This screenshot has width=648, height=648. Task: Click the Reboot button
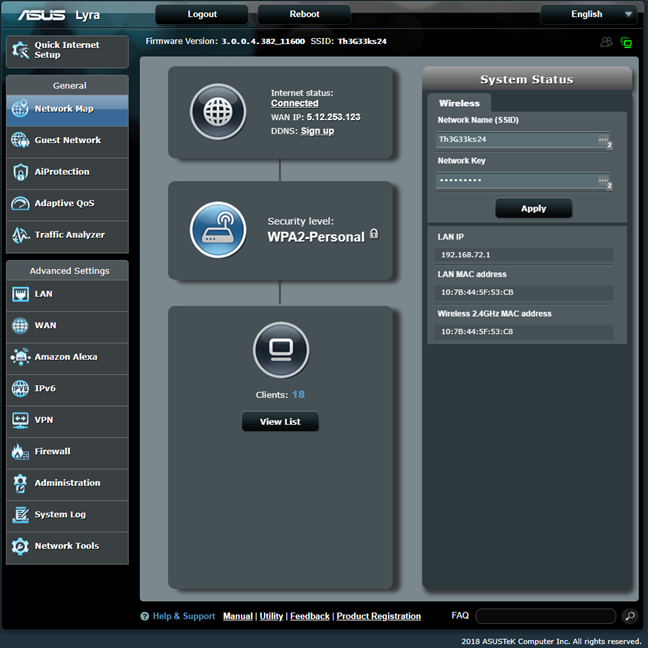tap(304, 14)
